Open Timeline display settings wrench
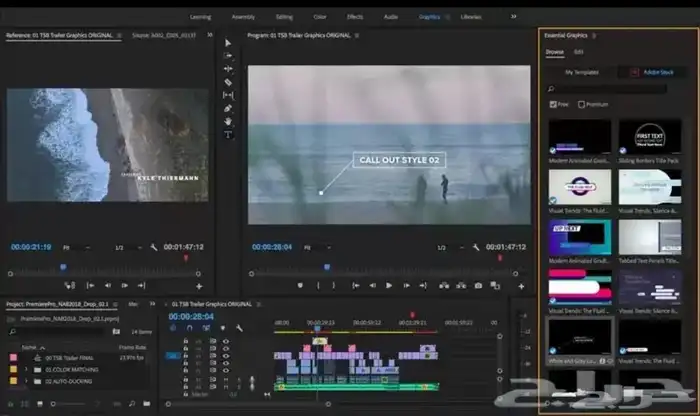The height and width of the screenshot is (416, 700). pos(239,328)
